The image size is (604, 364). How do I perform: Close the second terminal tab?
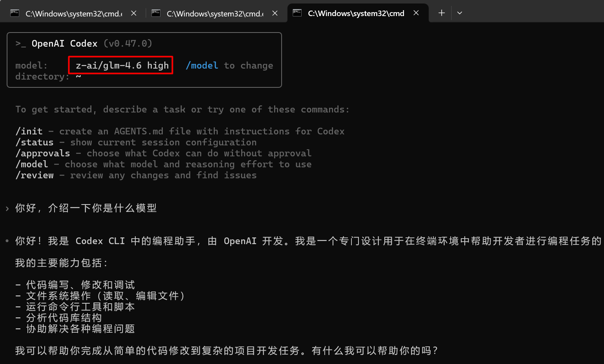pyautogui.click(x=275, y=13)
